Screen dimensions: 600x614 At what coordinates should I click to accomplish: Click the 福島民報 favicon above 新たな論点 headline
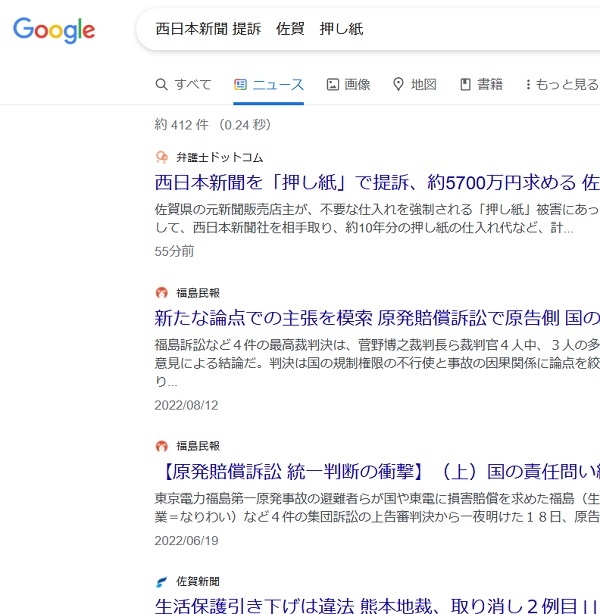162,293
